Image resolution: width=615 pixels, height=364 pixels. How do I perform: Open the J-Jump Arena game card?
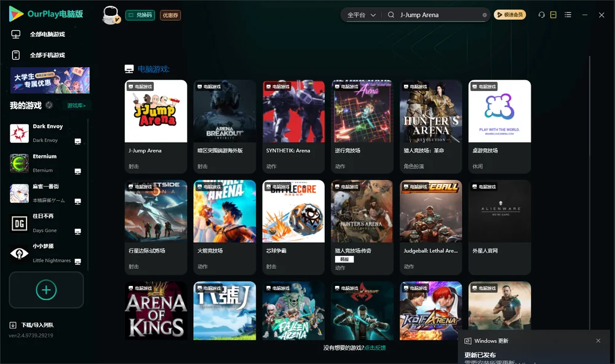pos(156,126)
